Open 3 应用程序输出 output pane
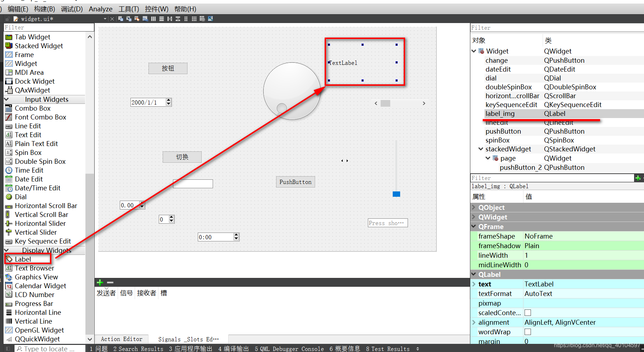 point(191,349)
